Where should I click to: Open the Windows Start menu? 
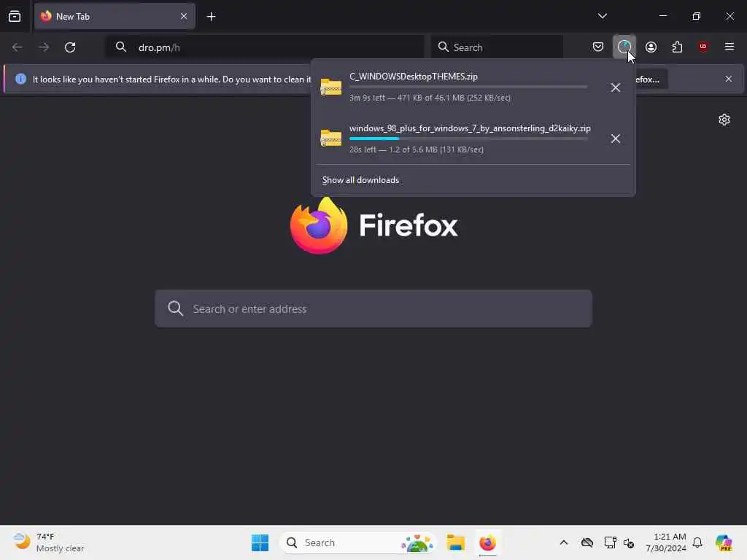click(260, 542)
